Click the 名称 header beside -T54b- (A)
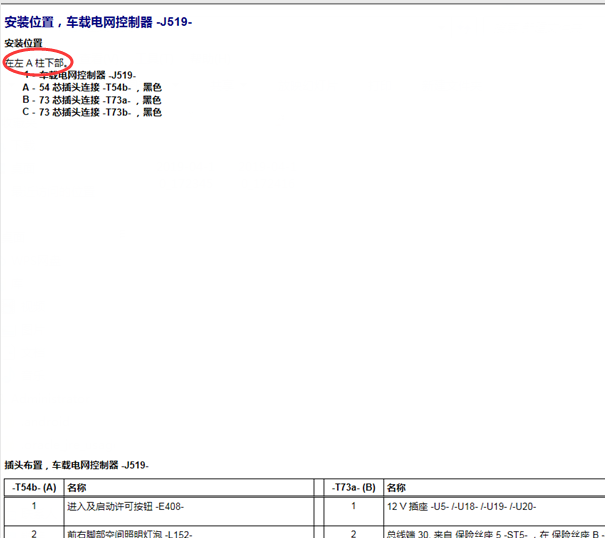605x538 pixels. tap(189, 487)
